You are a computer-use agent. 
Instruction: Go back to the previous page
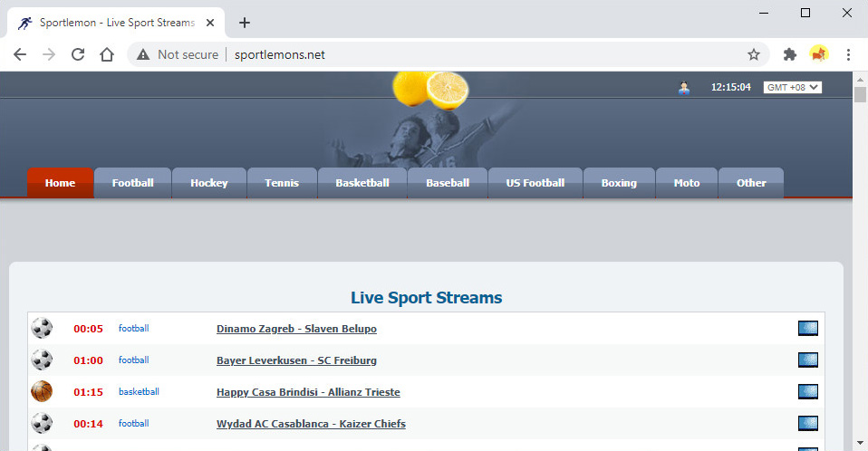coord(20,54)
